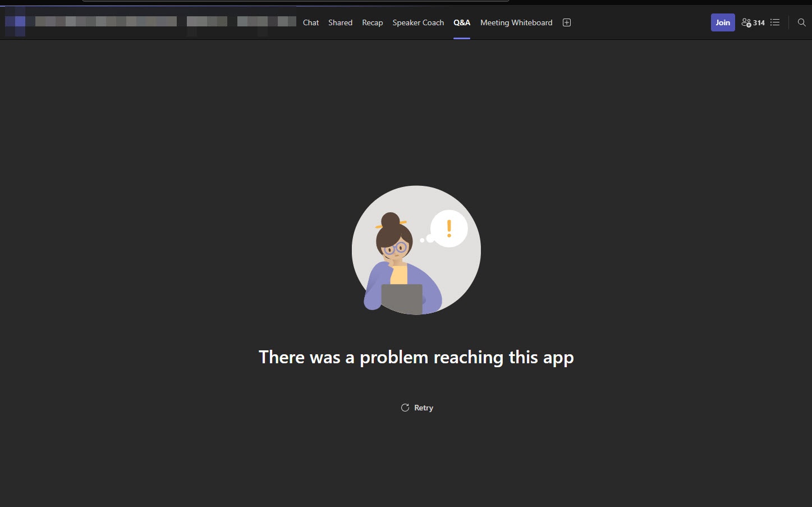Click the 314 attendee count
The image size is (812, 507).
(x=759, y=22)
